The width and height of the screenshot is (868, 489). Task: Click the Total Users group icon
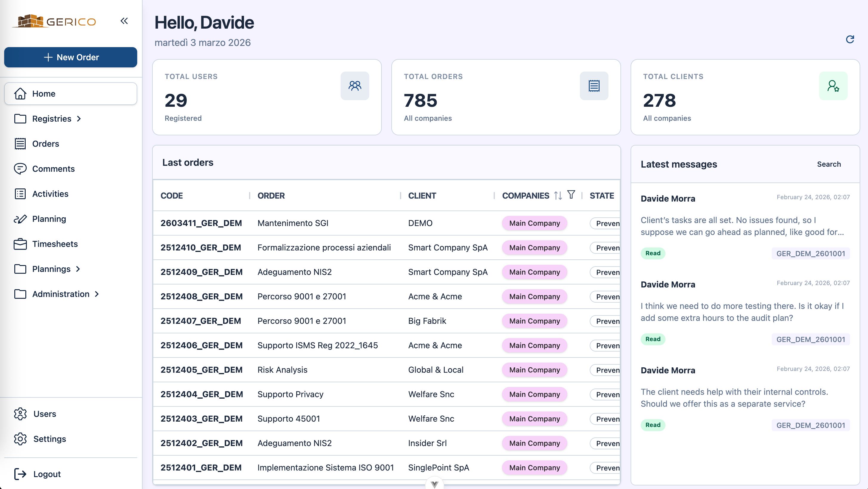point(355,86)
